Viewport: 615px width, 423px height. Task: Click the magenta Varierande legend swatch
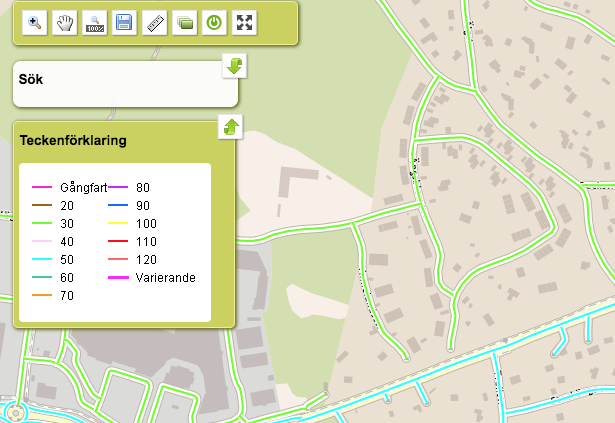click(118, 277)
